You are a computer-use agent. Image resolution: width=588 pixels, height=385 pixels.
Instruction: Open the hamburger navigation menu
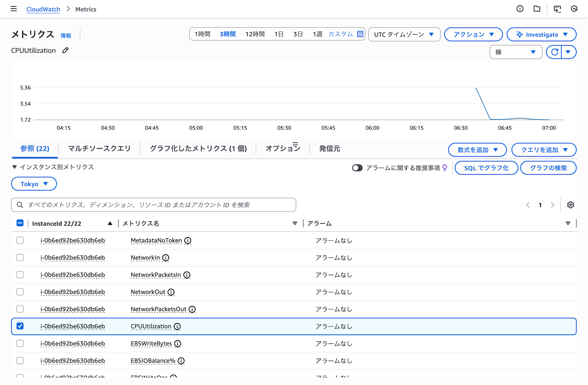(x=14, y=9)
